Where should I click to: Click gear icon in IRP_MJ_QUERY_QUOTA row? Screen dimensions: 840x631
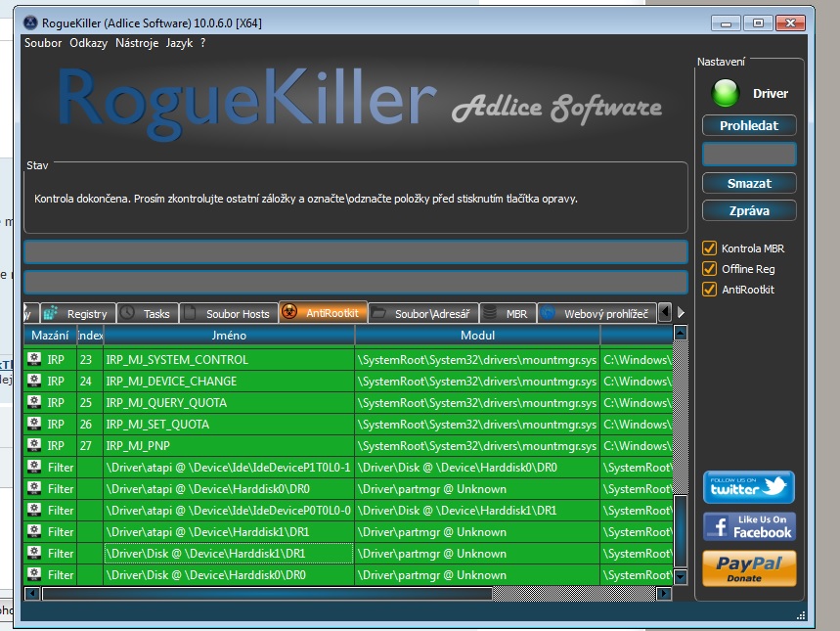click(x=34, y=402)
